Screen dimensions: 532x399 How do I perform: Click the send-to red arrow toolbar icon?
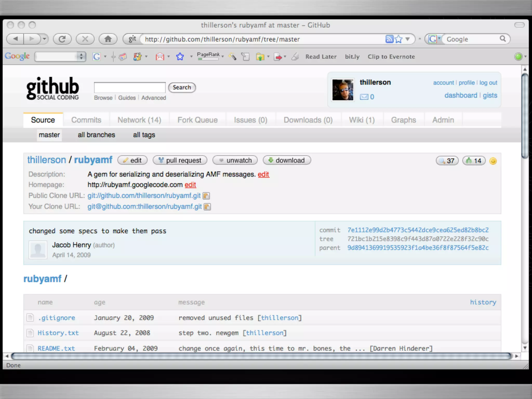pos(278,56)
